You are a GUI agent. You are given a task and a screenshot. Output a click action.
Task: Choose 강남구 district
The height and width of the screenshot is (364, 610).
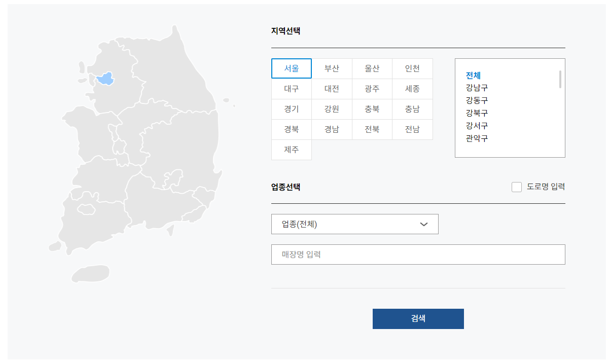tap(477, 88)
